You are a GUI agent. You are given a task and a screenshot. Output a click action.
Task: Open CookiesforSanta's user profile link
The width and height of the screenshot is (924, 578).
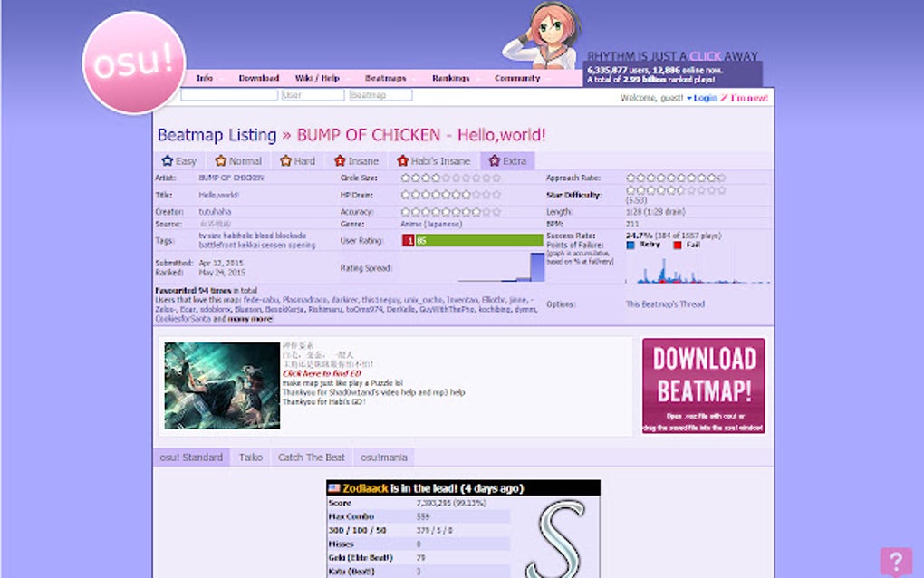(x=183, y=319)
